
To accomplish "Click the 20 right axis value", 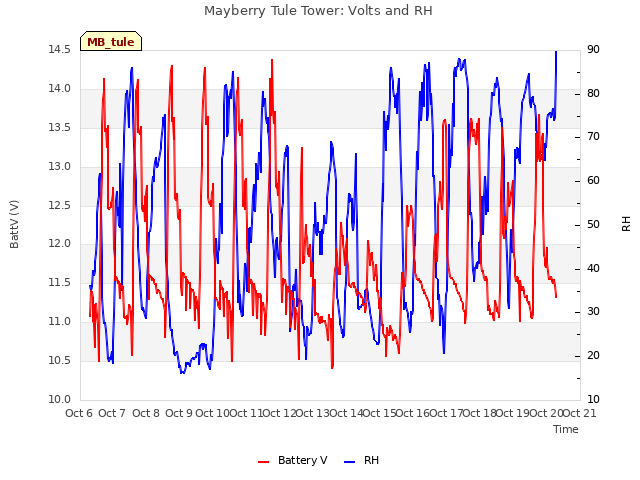I will [593, 356].
